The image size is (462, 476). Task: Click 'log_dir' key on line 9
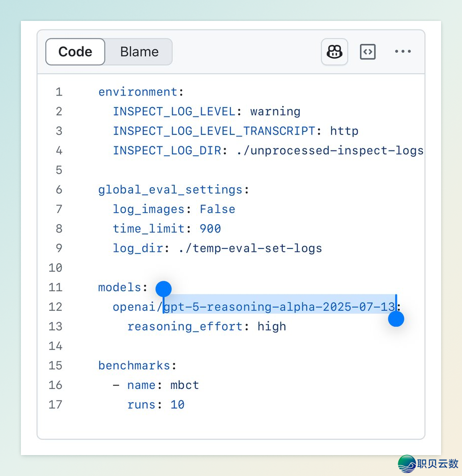(x=138, y=248)
